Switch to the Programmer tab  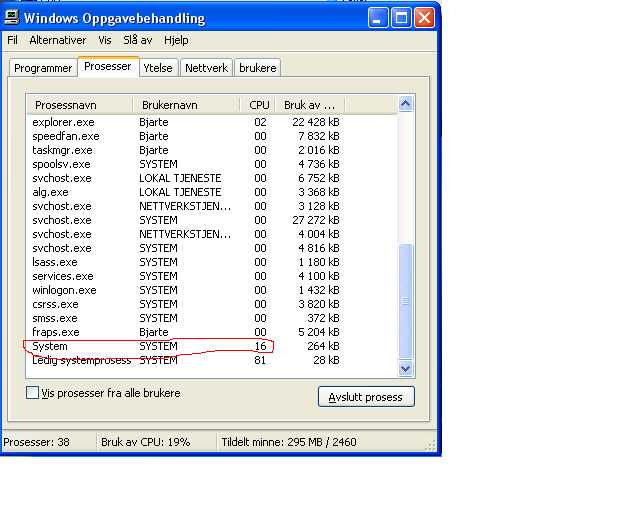43,68
